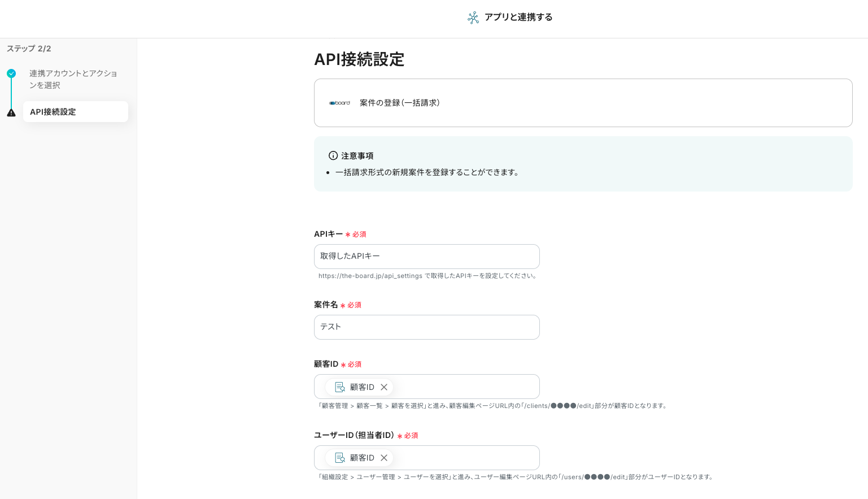Click the board logo in action card
The width and height of the screenshot is (868, 499).
coord(339,103)
